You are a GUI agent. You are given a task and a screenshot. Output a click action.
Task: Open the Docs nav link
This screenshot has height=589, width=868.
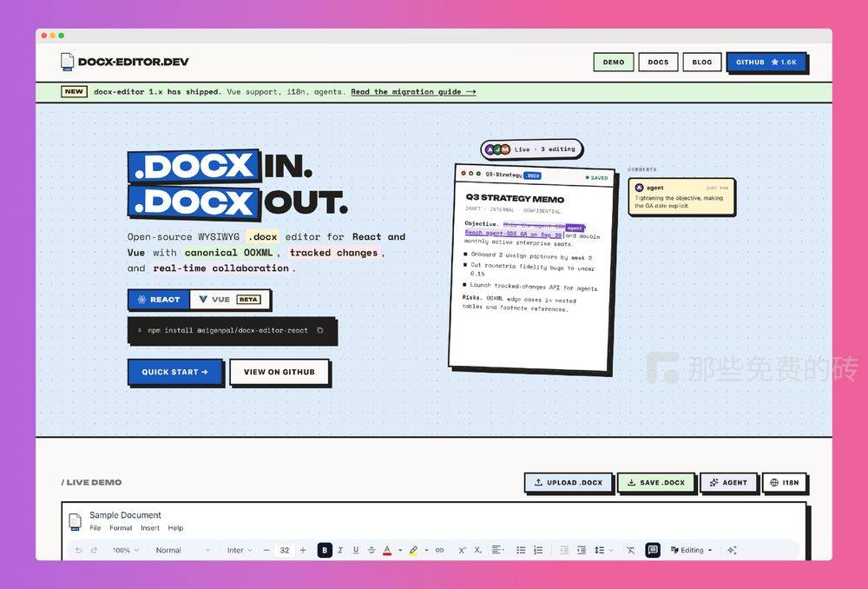point(658,62)
